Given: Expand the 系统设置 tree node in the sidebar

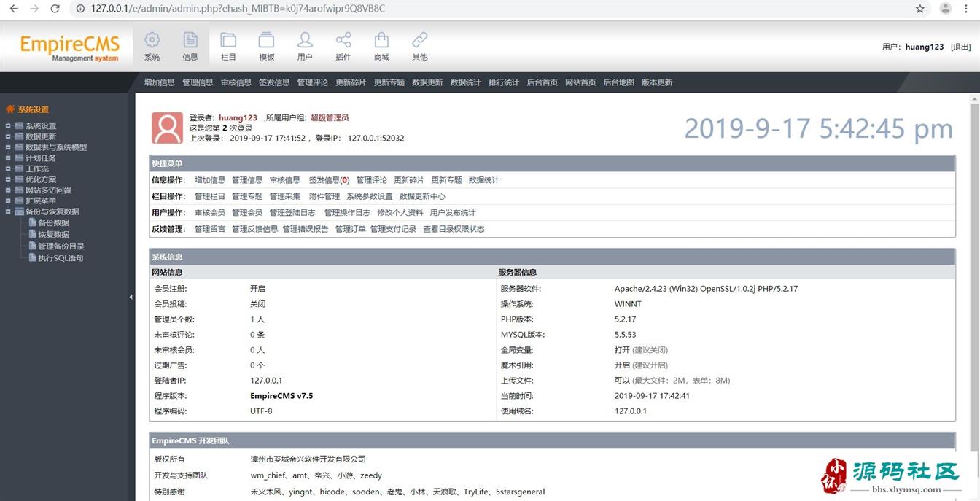Looking at the screenshot, I should [x=9, y=126].
